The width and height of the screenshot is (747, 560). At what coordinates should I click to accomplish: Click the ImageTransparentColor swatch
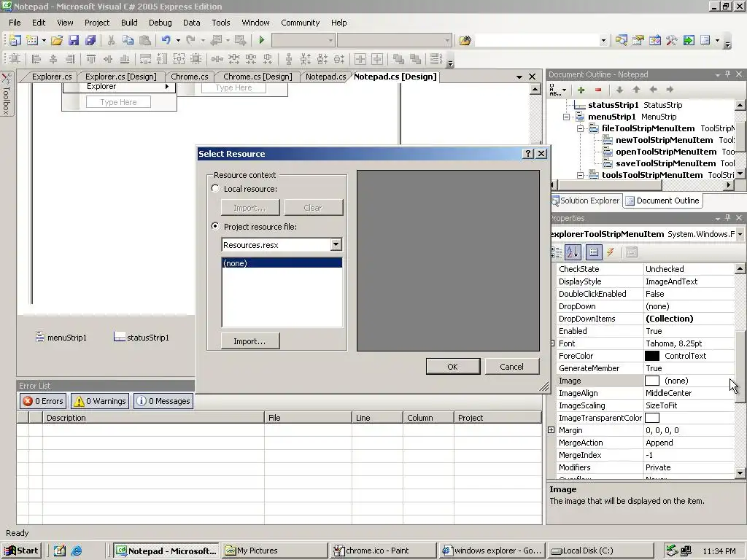tap(651, 418)
